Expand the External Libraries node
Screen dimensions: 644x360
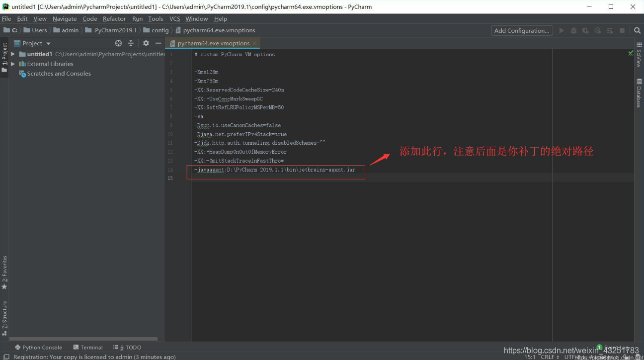point(13,64)
